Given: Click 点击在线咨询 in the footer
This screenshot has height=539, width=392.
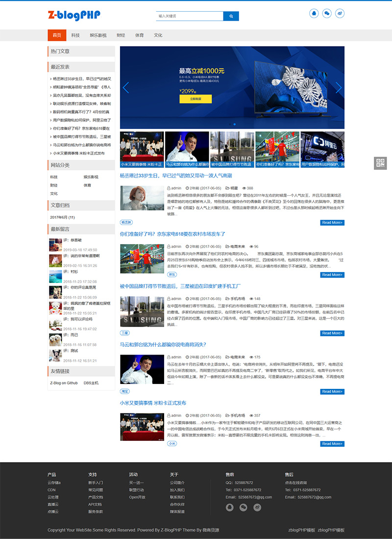Looking at the screenshot, I should 296,483.
